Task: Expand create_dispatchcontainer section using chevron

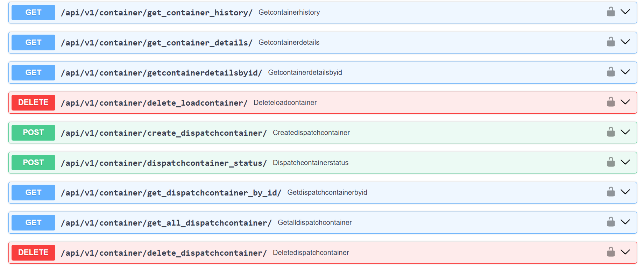Action: tap(625, 132)
